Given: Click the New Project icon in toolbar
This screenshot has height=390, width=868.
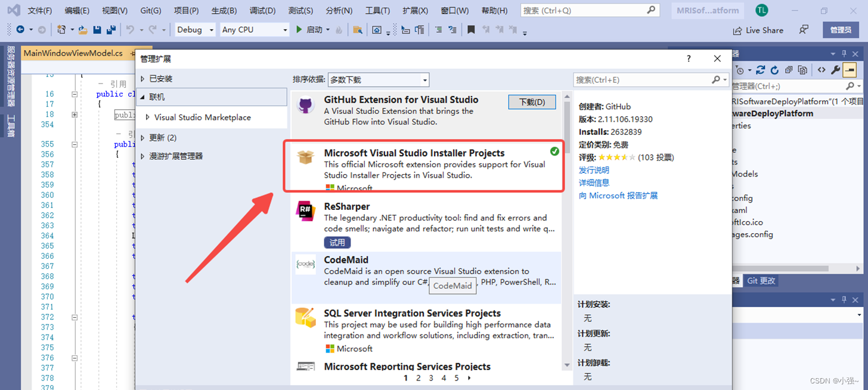Looking at the screenshot, I should click(x=61, y=30).
